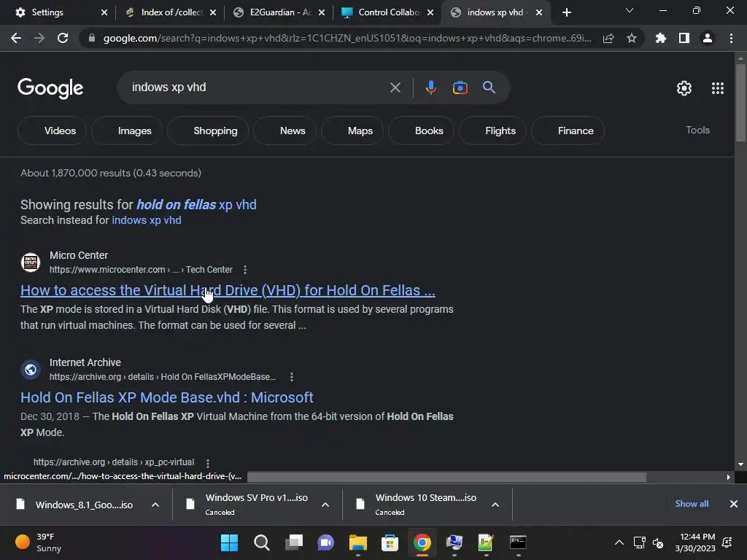
Task: Open taskbar Search
Action: [262, 542]
